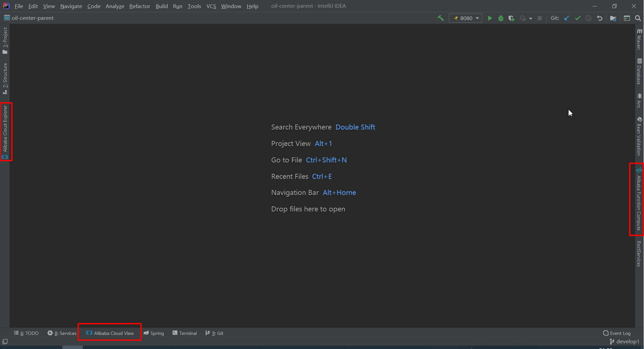Image resolution: width=644 pixels, height=349 pixels.
Task: Open the Database tool window
Action: click(639, 71)
